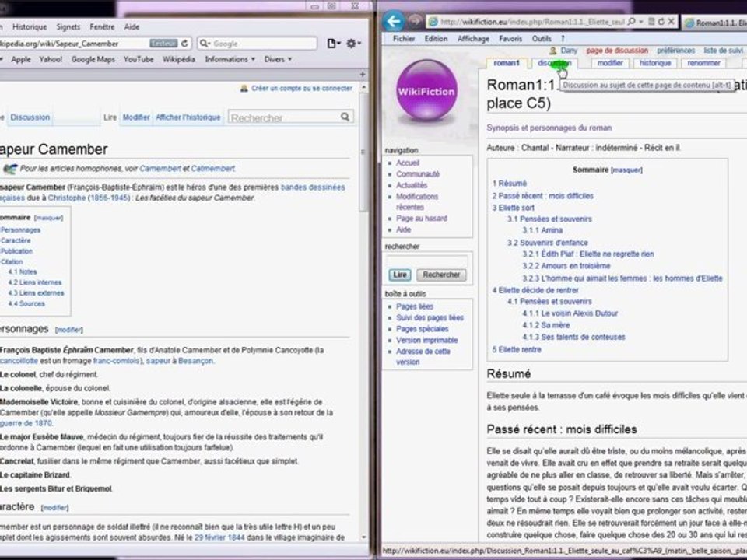The width and height of the screenshot is (747, 560).
Task: Click the Apple bookmark
Action: click(x=21, y=59)
